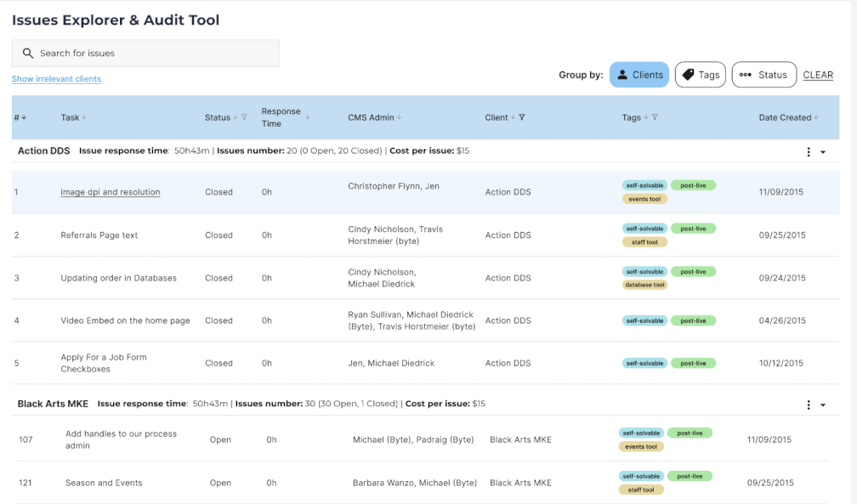The image size is (857, 504).
Task: Click Closed status in row 3
Action: tap(219, 278)
